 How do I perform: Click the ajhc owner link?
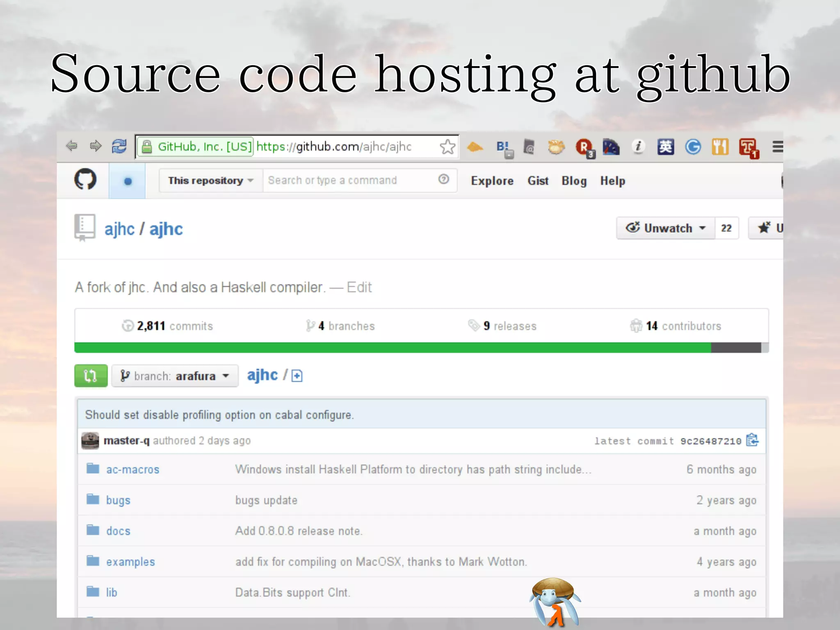119,229
